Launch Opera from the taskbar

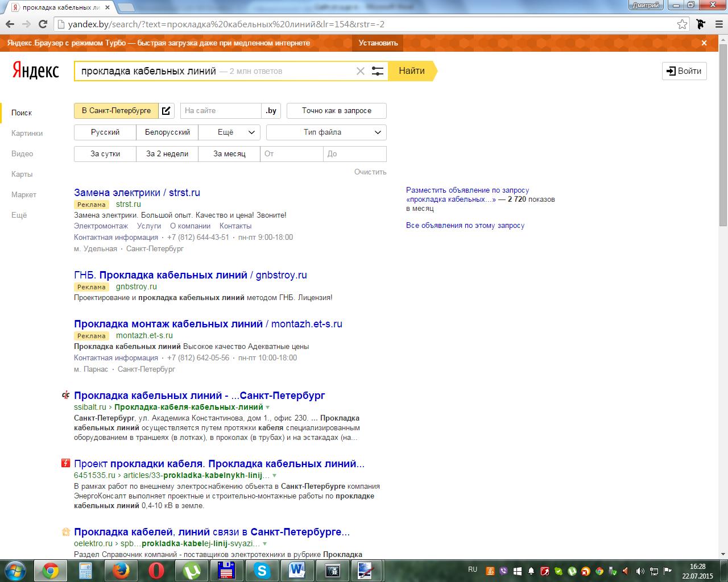[x=156, y=570]
